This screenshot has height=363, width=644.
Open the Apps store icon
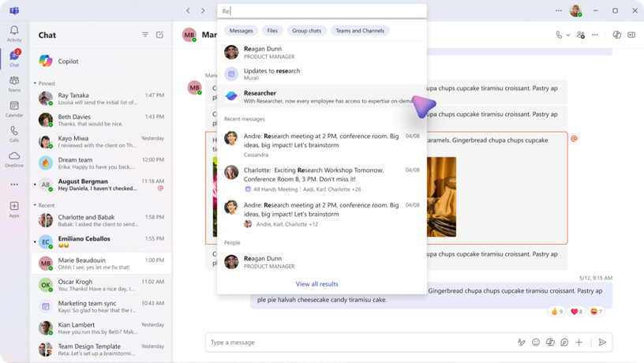(14, 209)
